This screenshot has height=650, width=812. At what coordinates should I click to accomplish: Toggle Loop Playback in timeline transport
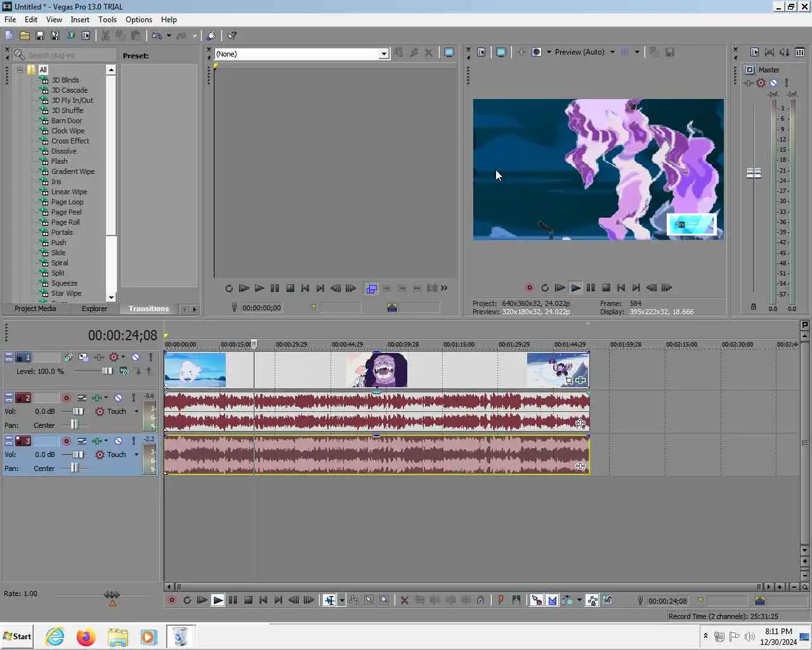click(x=187, y=600)
